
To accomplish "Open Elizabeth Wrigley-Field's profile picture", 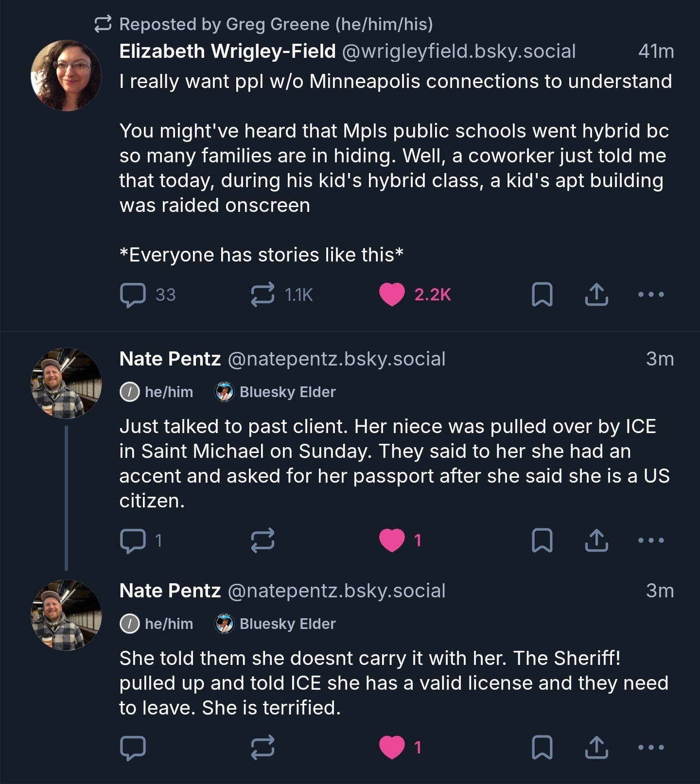I will click(66, 75).
